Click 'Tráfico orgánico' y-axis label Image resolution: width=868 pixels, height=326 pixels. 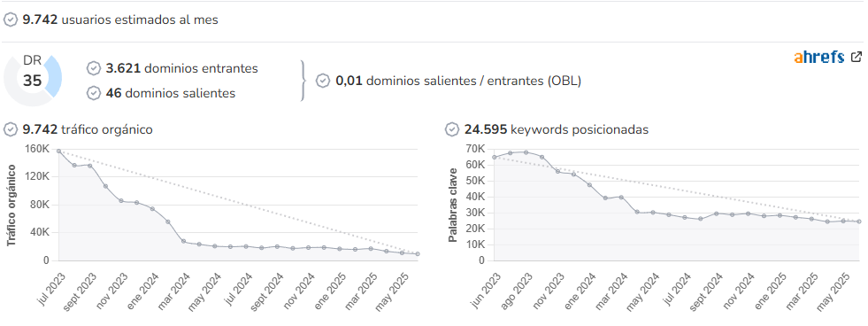point(12,205)
